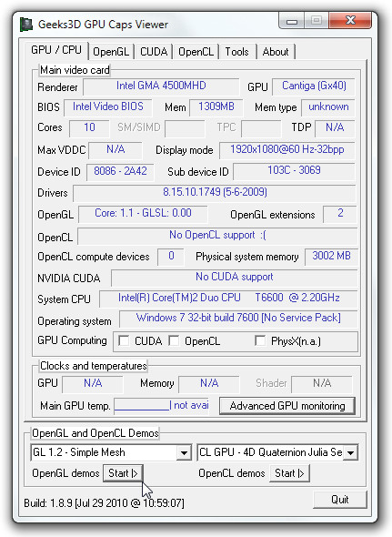Open the About tab

276,52
